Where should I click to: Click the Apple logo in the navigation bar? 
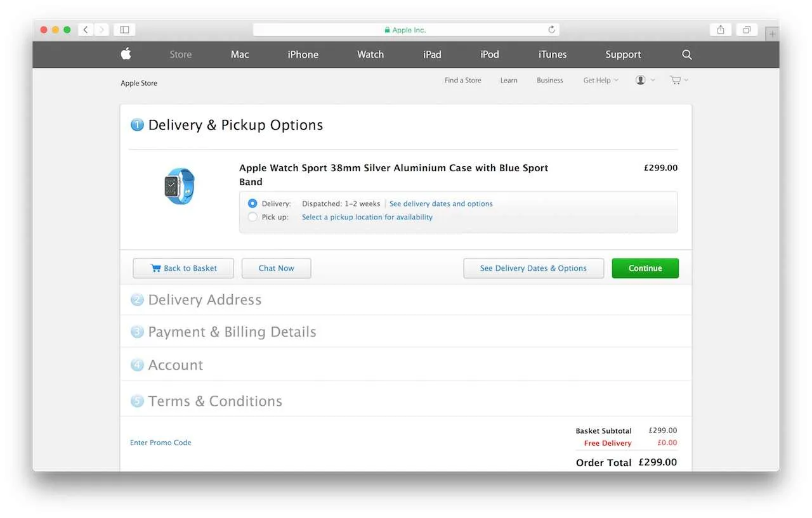point(126,54)
